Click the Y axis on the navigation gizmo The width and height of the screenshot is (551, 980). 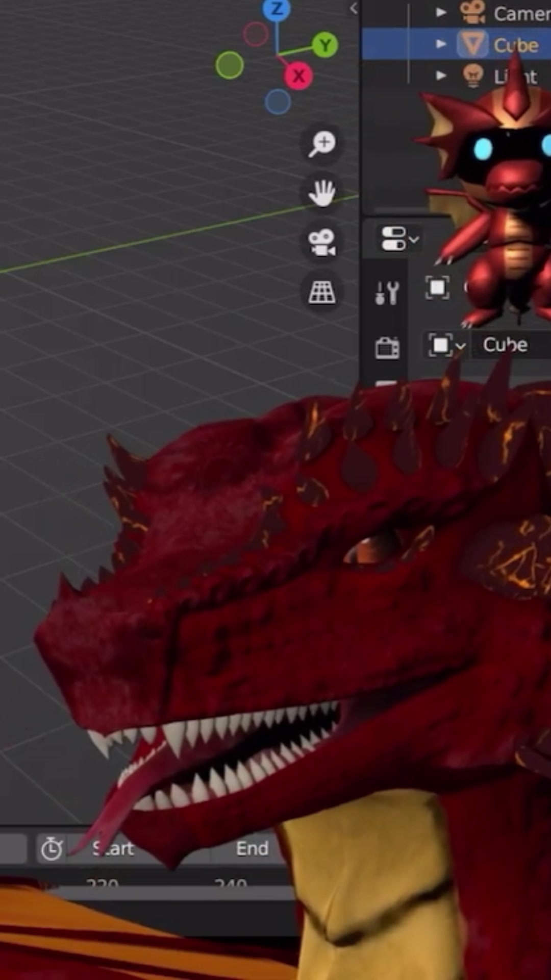coord(325,46)
